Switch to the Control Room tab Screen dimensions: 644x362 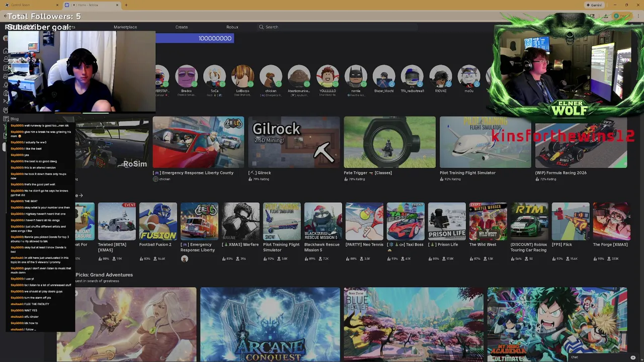click(x=30, y=5)
